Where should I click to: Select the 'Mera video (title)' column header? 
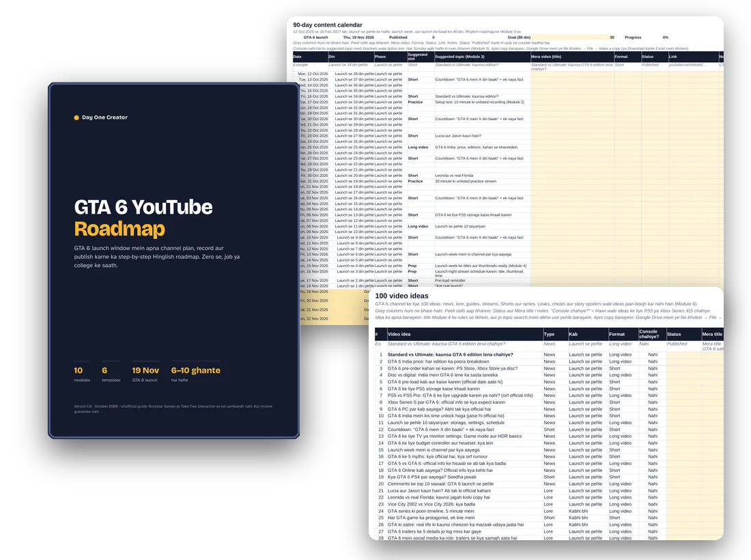tap(572, 57)
